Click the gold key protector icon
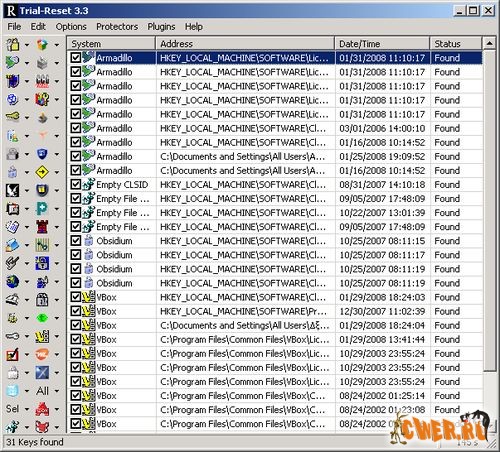This screenshot has height=452, width=500. [13, 117]
